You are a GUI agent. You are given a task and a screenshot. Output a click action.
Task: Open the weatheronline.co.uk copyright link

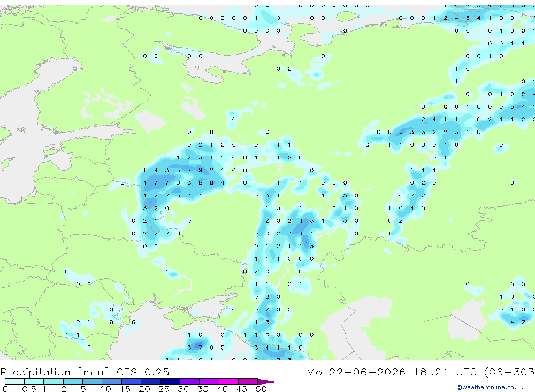coord(490,387)
